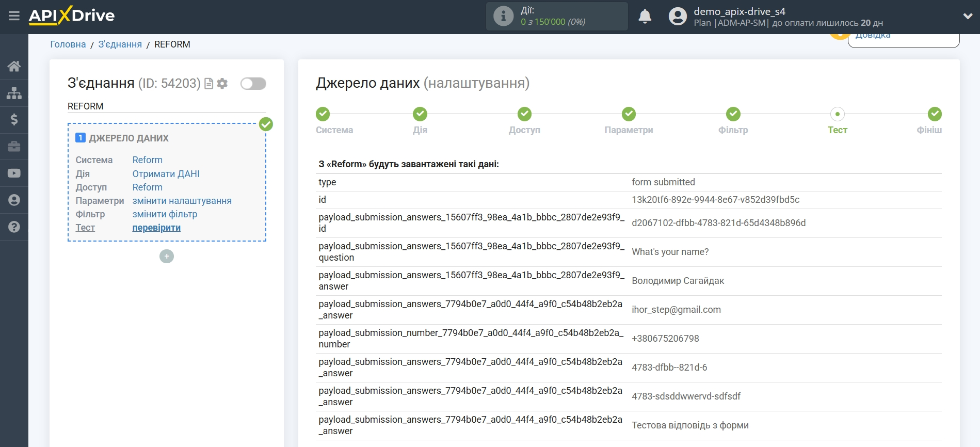Open notifications bell

(645, 17)
